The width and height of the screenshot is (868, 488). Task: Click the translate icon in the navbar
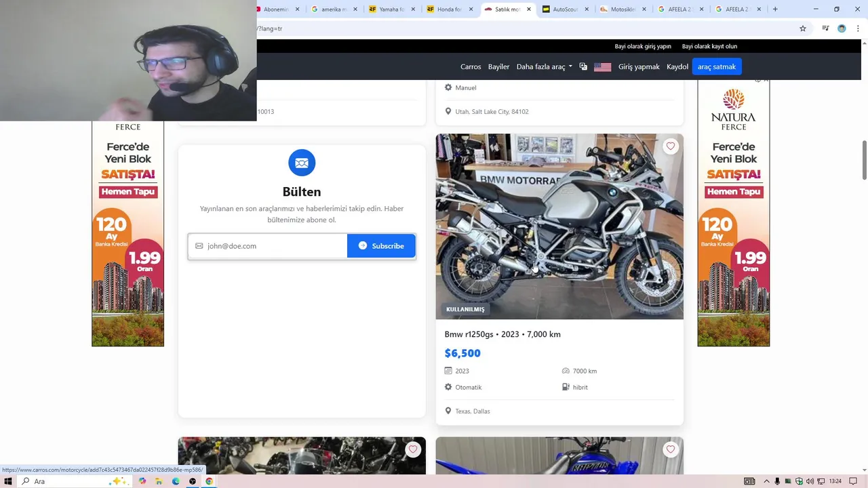[x=583, y=66]
